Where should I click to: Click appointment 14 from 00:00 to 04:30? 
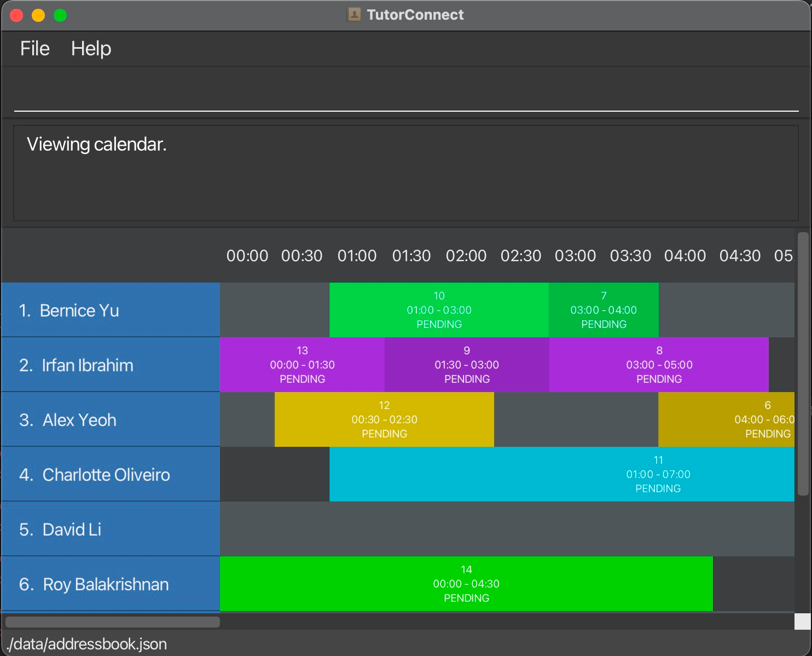[466, 584]
